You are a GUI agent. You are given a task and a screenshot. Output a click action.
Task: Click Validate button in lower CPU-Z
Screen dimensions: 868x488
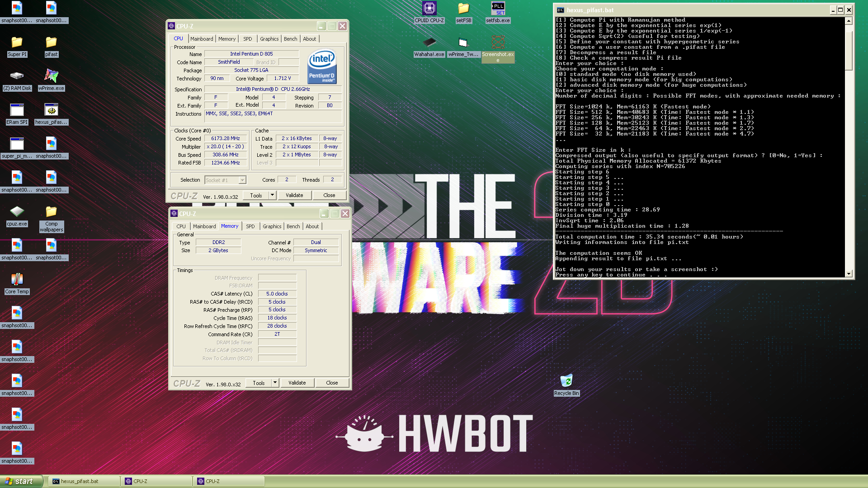(297, 383)
